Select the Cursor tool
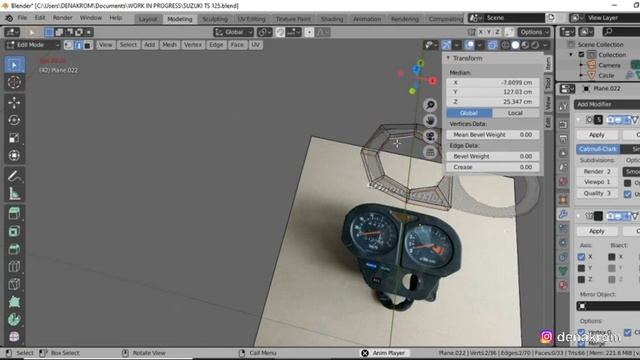The height and width of the screenshot is (360, 640). click(14, 82)
